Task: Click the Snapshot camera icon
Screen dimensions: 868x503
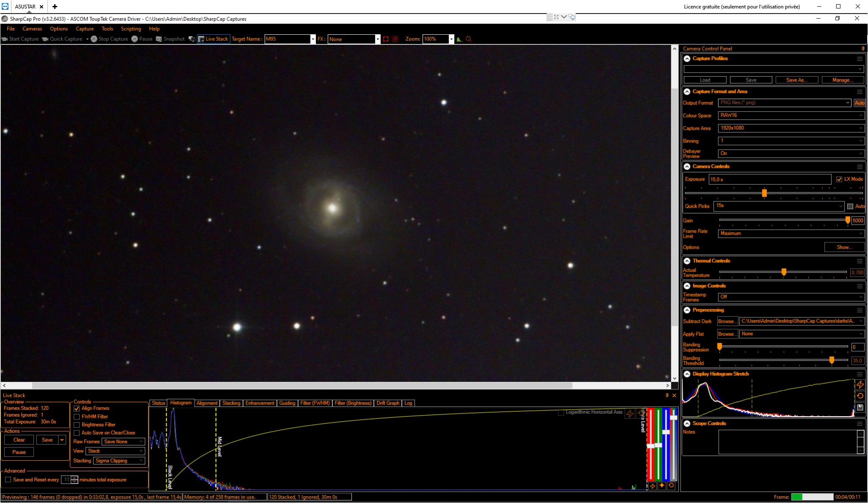Action: click(159, 39)
